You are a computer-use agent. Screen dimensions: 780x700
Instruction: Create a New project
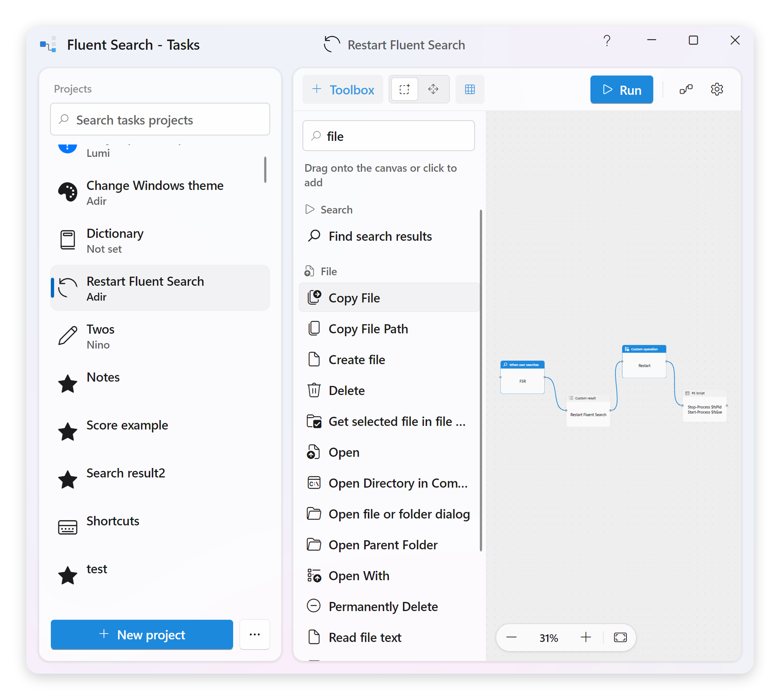(x=142, y=634)
